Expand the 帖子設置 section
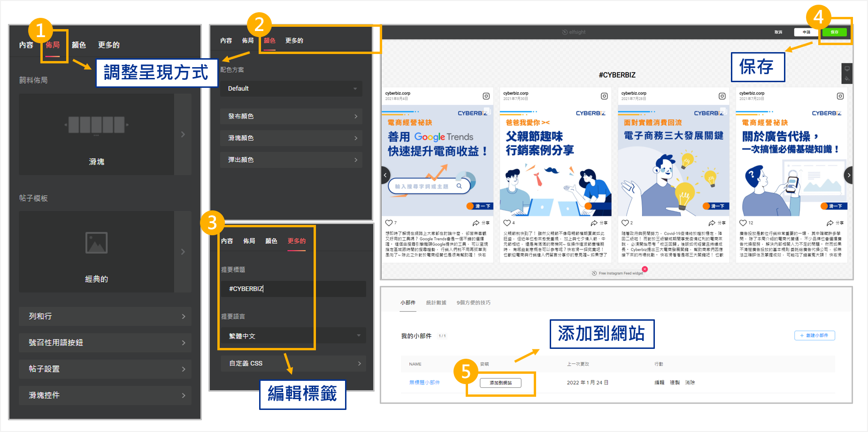This screenshot has height=432, width=868. coord(104,369)
